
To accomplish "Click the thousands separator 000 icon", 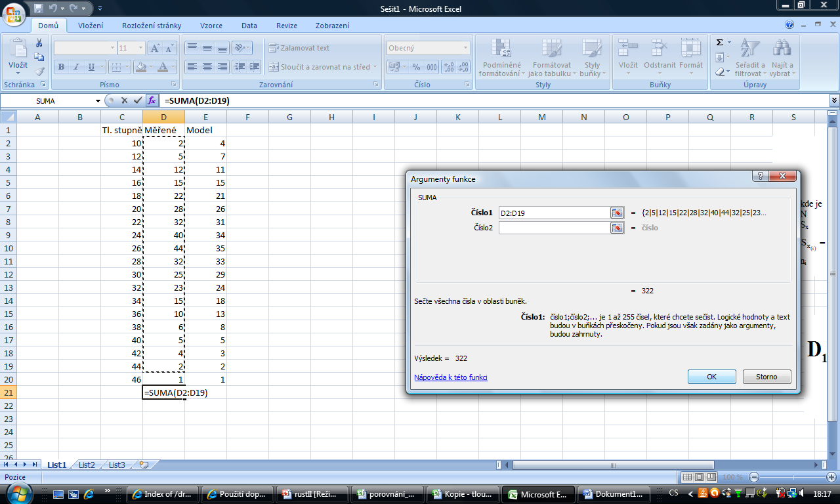I will 431,67.
